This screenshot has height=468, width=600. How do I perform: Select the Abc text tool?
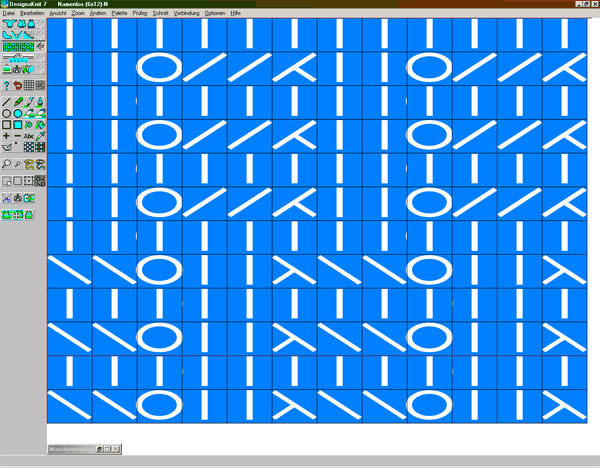(x=29, y=136)
